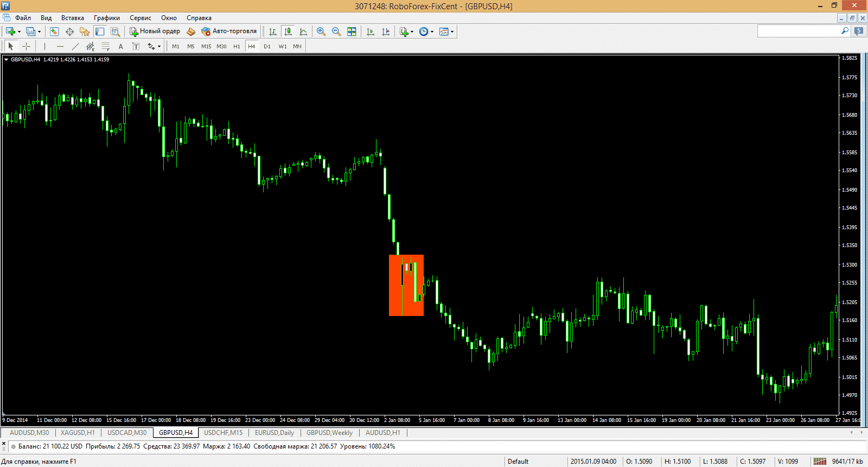Screen dimensions: 868x467
Task: Toggle the Terminal panel visibility
Action: tap(100, 31)
